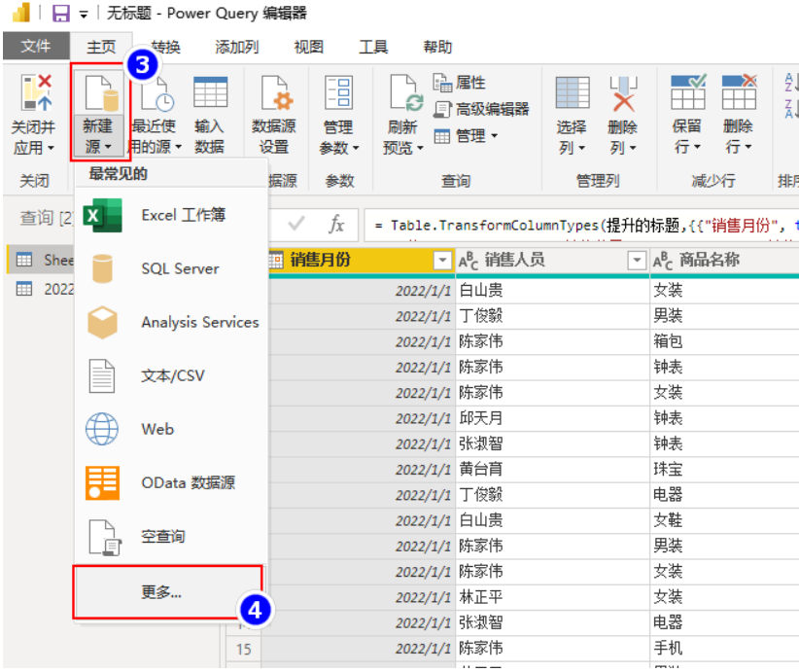Open the quick access toolbar dropdown
The image size is (799, 672).
click(x=84, y=15)
